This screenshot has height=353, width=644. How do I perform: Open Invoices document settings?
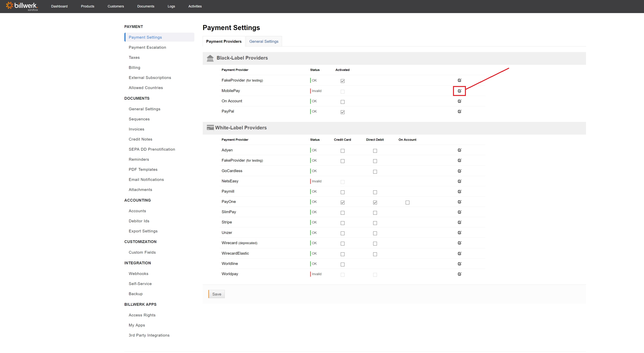point(137,129)
